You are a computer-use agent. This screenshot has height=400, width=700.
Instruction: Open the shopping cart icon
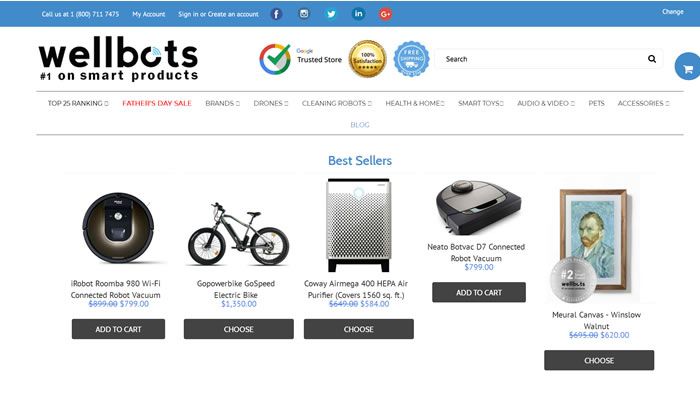688,67
